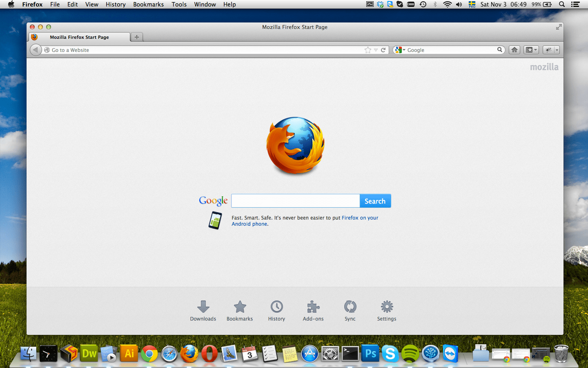
Task: Open the Add-ons manager puzzle icon
Action: point(313,310)
